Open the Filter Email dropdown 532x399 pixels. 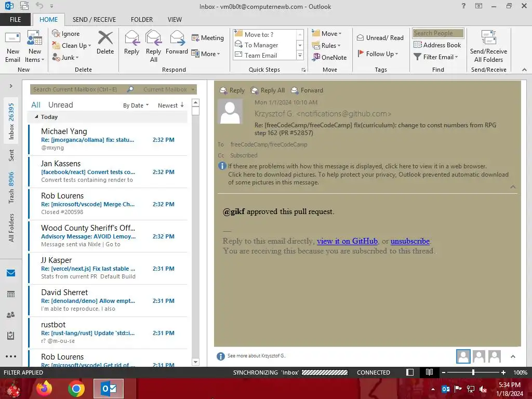tap(436, 57)
